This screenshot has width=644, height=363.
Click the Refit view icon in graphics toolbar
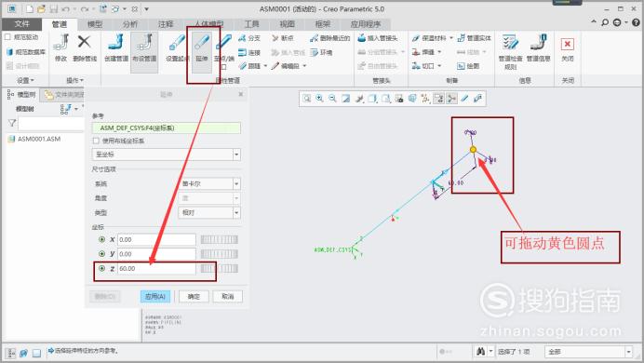(307, 99)
